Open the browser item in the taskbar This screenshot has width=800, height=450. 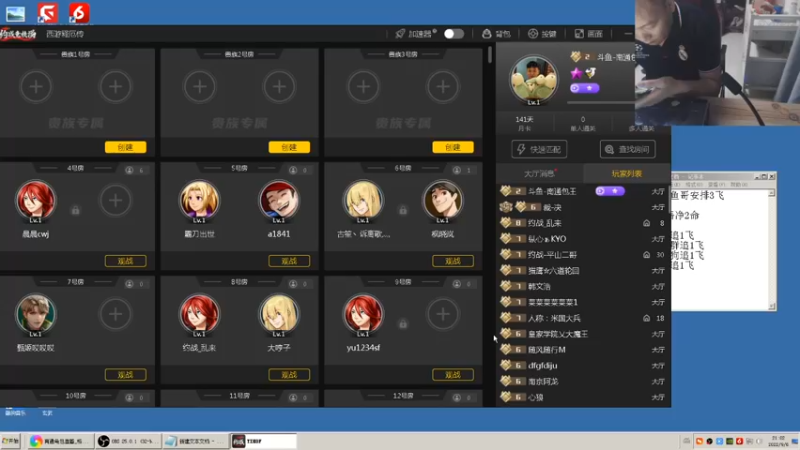[60, 441]
